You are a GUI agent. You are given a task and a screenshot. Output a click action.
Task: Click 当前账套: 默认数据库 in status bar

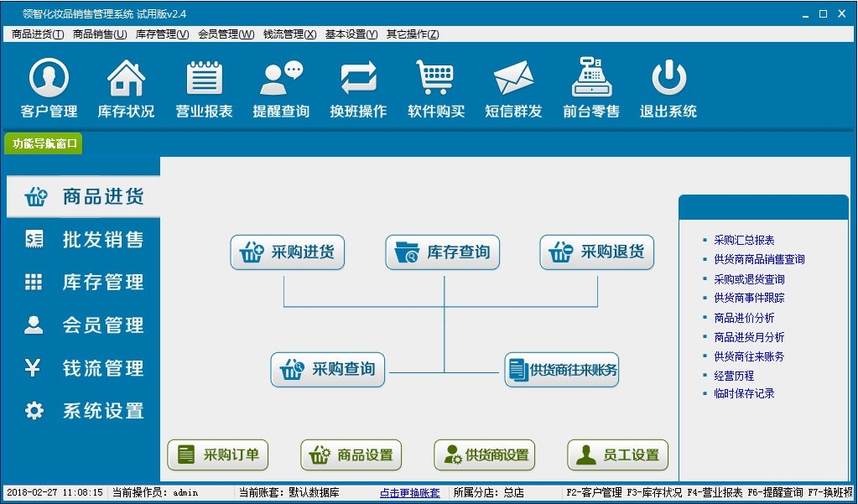coord(289,492)
